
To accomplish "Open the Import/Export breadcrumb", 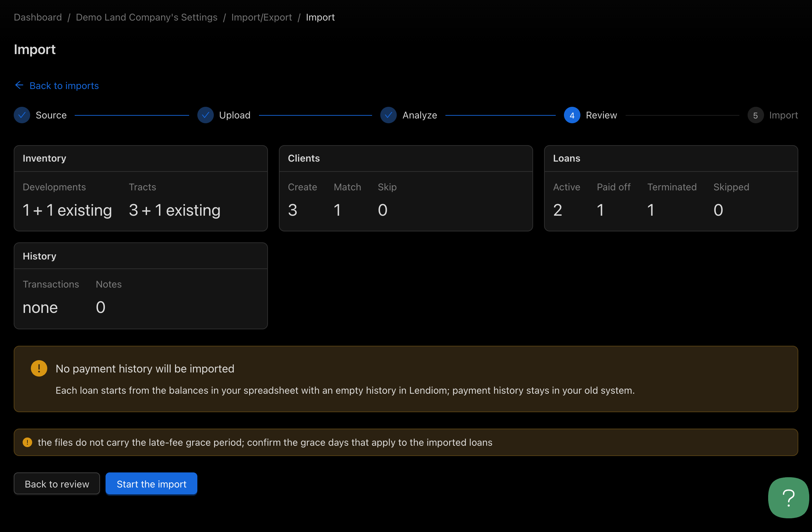I will (262, 17).
